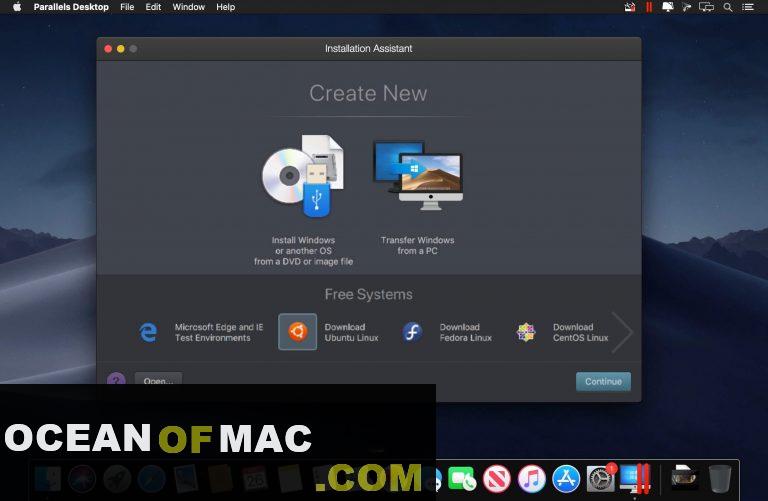Click the Parallels red bars menu bar icon

[649, 7]
